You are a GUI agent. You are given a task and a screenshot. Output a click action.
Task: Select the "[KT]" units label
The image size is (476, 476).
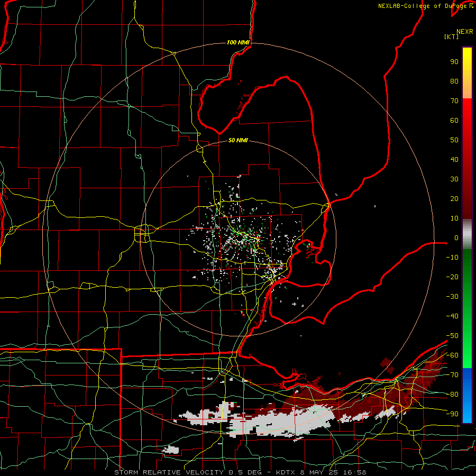click(452, 36)
